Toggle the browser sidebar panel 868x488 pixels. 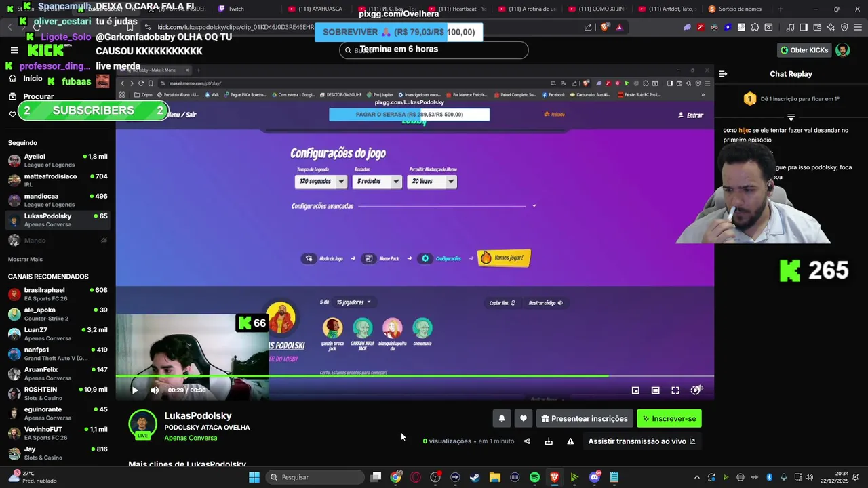804,27
